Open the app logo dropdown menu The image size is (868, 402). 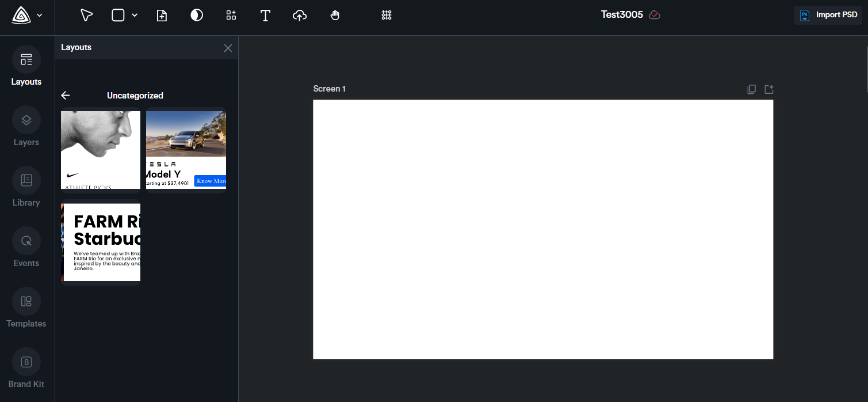pos(27,16)
